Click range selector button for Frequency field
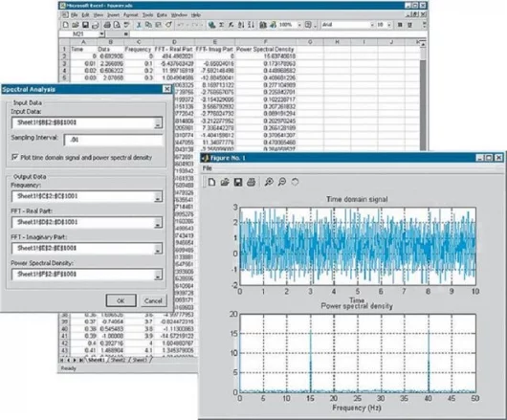The image size is (507, 420). pyautogui.click(x=158, y=196)
